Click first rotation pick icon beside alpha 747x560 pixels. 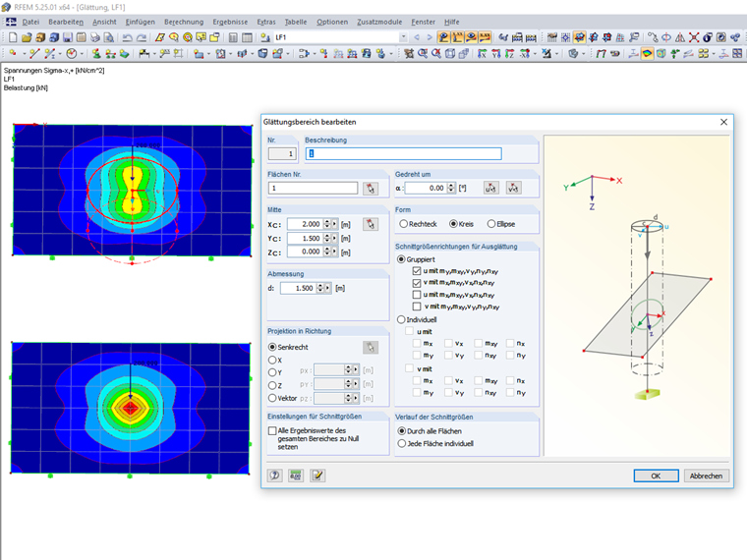tap(491, 188)
